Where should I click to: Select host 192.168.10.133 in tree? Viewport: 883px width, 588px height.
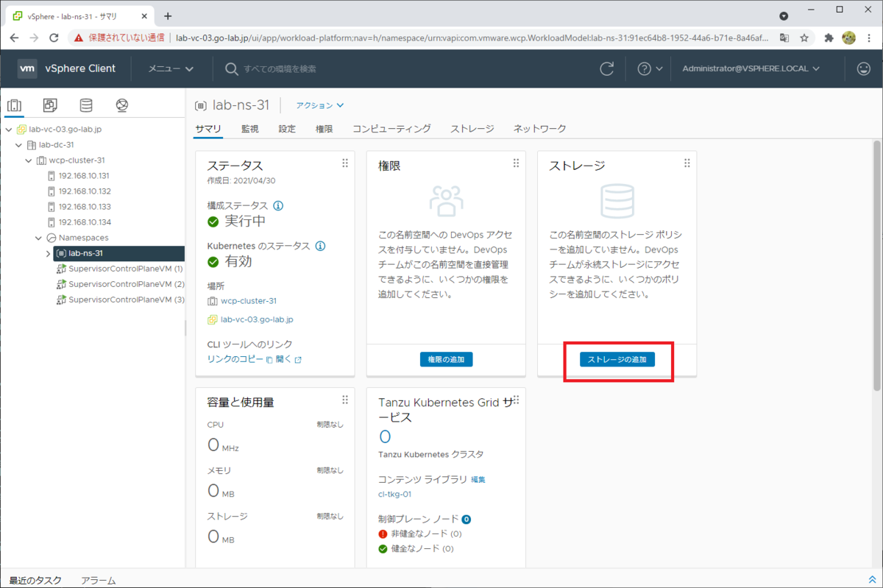pos(84,207)
